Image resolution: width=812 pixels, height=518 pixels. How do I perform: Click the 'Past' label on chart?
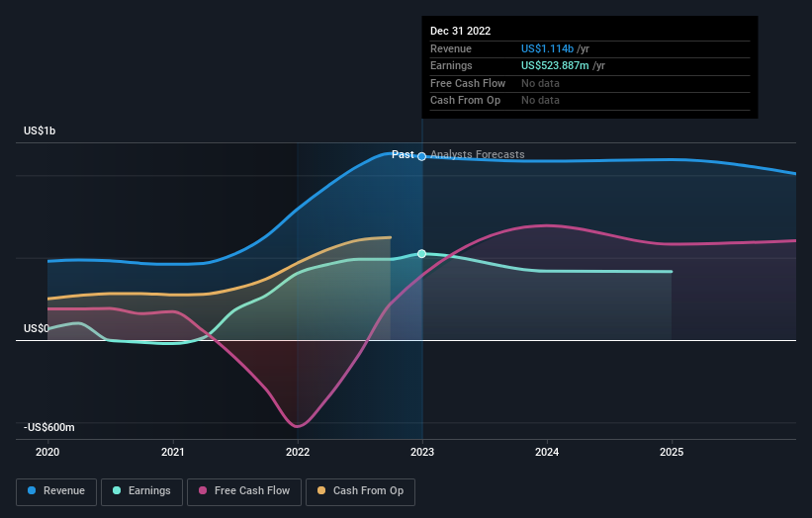tap(403, 154)
